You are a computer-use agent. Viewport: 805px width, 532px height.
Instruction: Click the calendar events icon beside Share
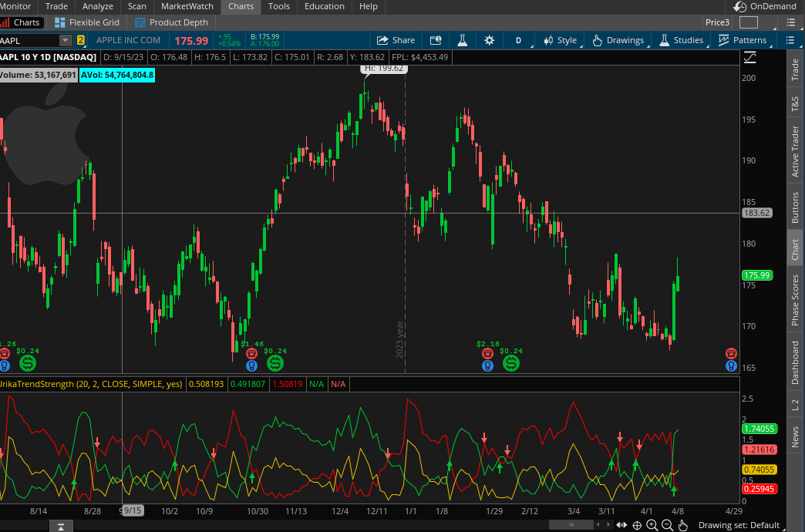(x=436, y=40)
